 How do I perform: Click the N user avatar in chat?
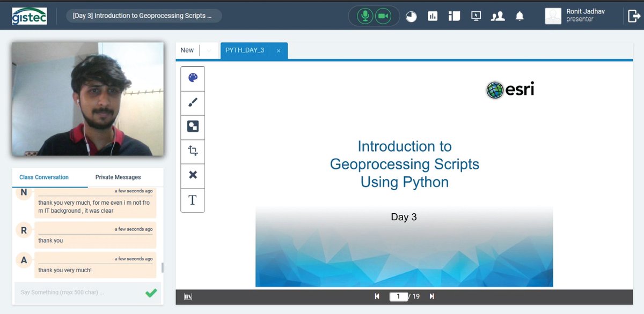[24, 192]
